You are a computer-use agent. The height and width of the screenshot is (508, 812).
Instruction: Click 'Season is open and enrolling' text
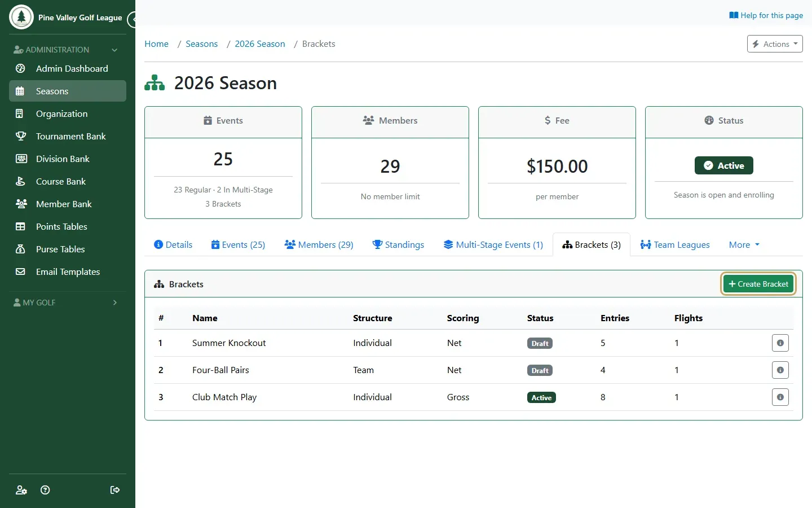click(x=724, y=195)
